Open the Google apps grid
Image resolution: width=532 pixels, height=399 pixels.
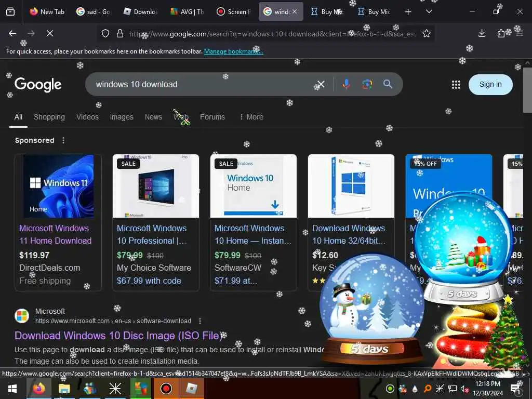click(x=456, y=85)
